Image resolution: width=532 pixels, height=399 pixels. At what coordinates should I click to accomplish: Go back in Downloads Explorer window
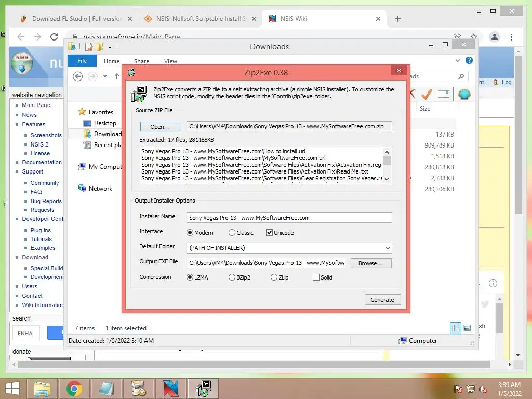tap(78, 76)
